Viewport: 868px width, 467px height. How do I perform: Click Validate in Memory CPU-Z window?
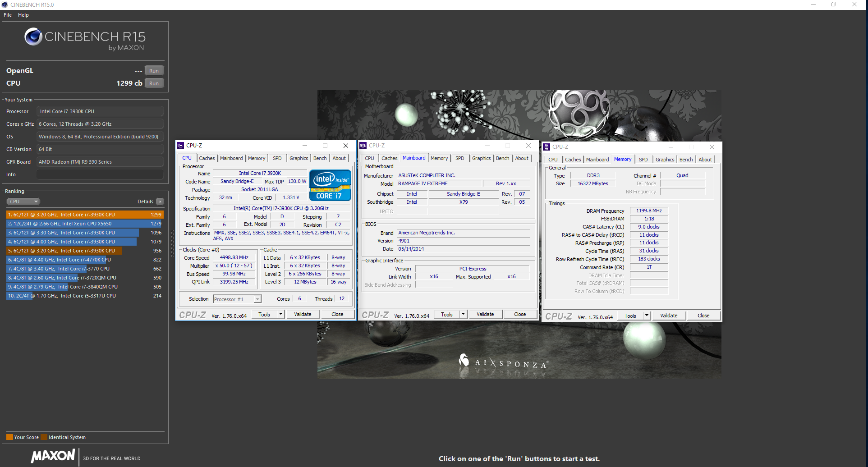pyautogui.click(x=669, y=316)
